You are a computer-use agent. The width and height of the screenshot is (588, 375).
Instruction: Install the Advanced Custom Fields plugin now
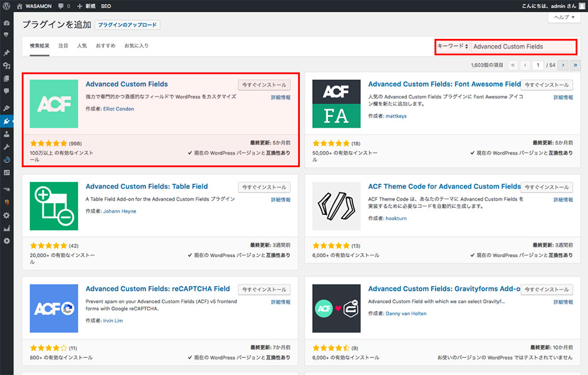[264, 85]
